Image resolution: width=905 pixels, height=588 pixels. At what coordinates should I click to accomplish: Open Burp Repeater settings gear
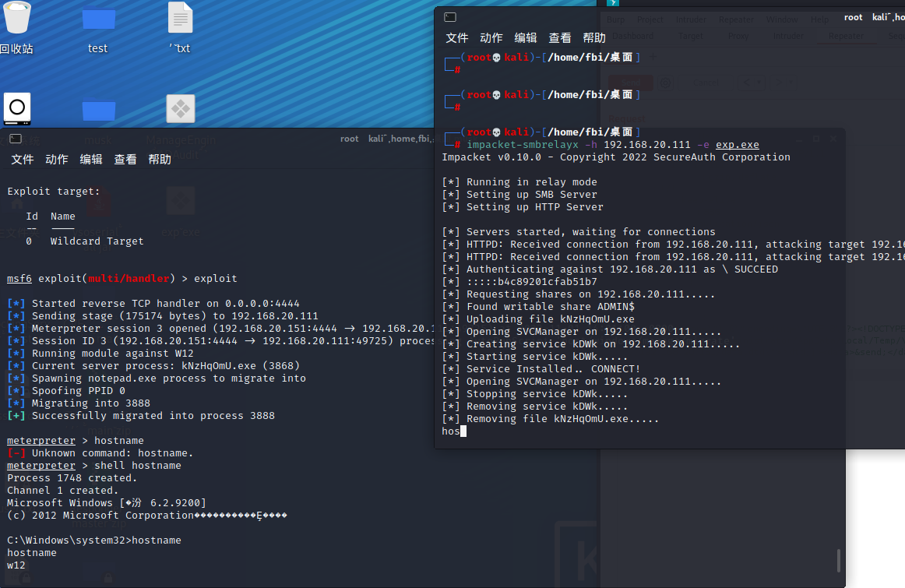pyautogui.click(x=665, y=83)
